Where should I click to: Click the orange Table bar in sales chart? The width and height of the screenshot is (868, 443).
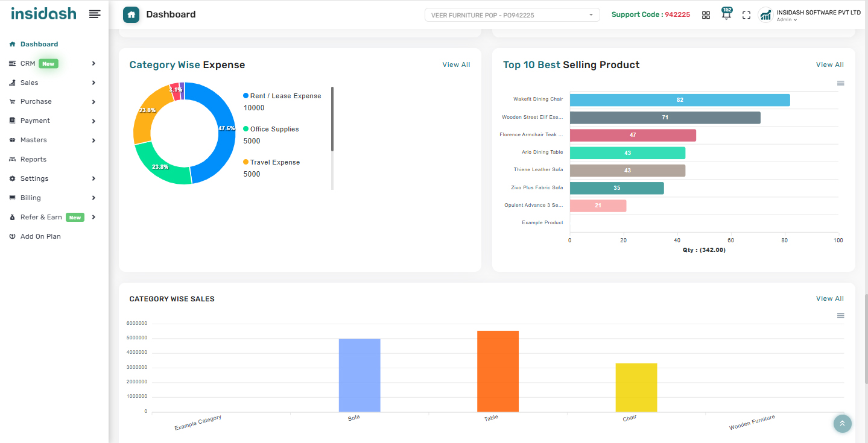(x=498, y=371)
